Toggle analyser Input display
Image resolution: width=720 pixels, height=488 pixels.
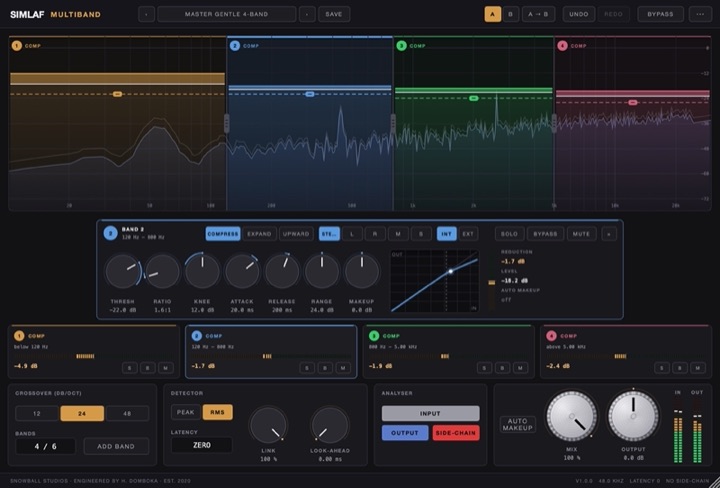(430, 414)
